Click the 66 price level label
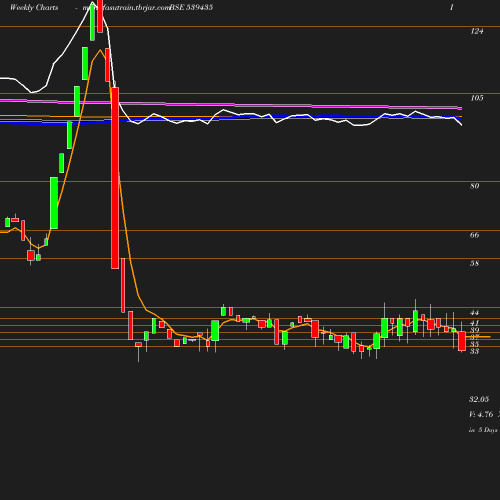Viewport: 500px width, 500px height. (x=475, y=235)
